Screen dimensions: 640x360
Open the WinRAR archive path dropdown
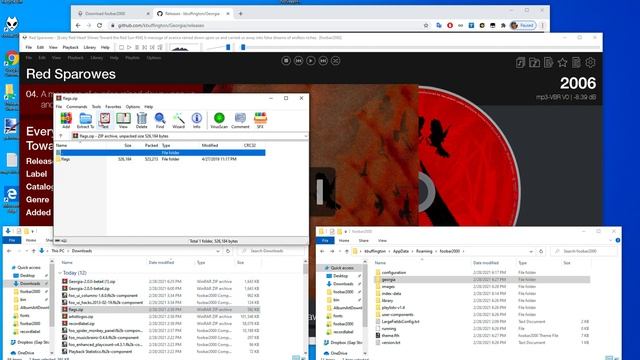coord(305,136)
